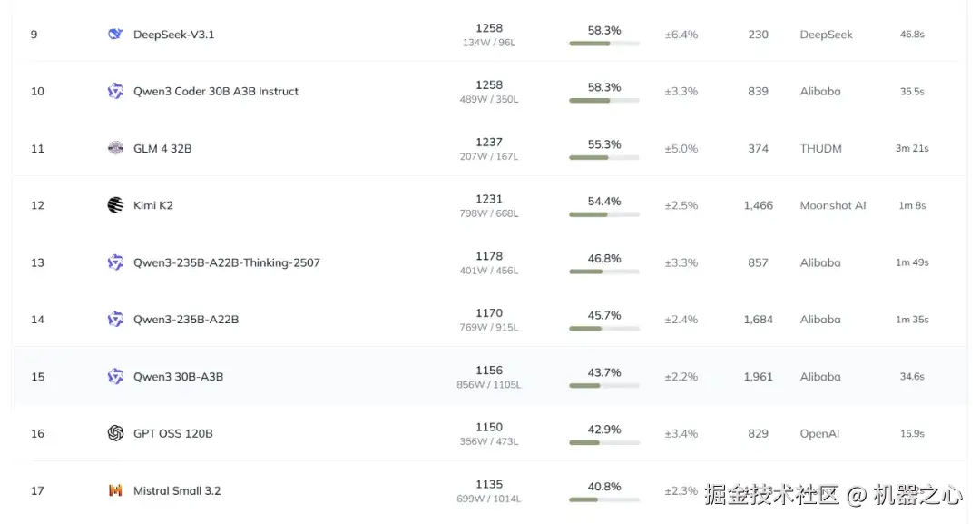Click the Mistral Small 3.2 logo icon
The height and width of the screenshot is (524, 980).
point(115,490)
